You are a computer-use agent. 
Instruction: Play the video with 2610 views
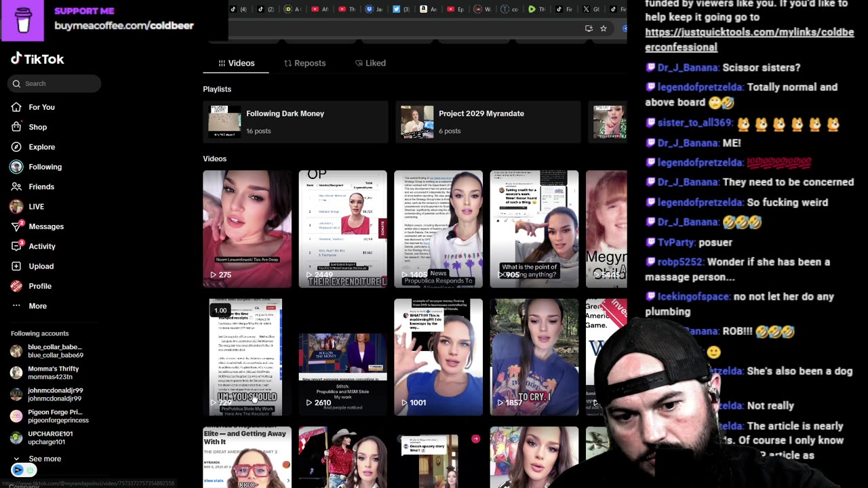[x=342, y=357]
